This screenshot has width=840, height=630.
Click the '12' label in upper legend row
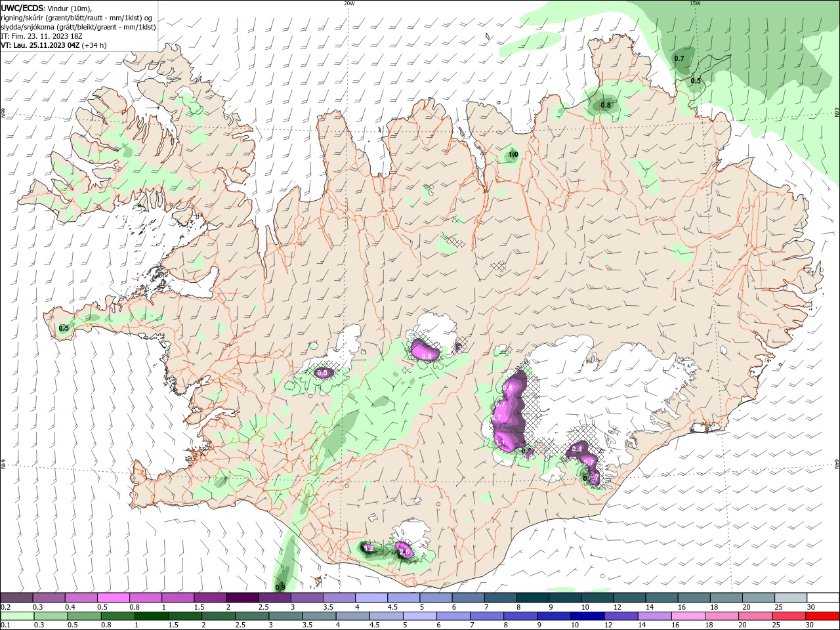[617, 607]
